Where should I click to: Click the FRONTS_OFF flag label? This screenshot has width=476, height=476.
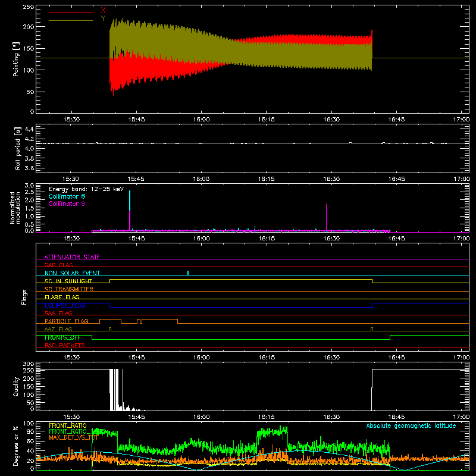pyautogui.click(x=62, y=337)
